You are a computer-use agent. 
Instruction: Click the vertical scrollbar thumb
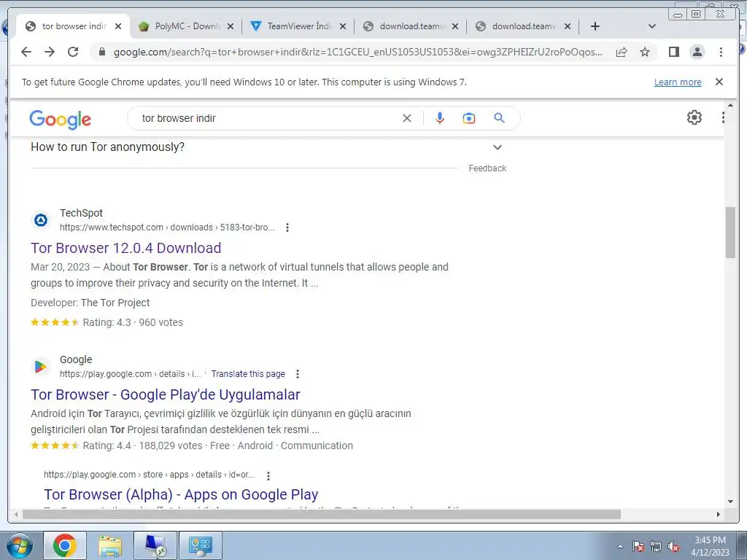point(730,233)
